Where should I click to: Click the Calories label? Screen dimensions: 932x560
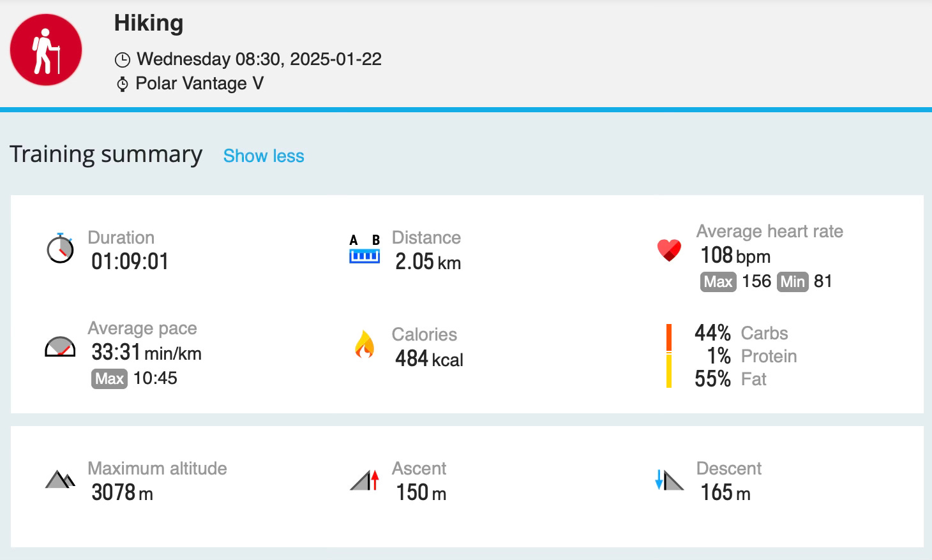point(424,334)
